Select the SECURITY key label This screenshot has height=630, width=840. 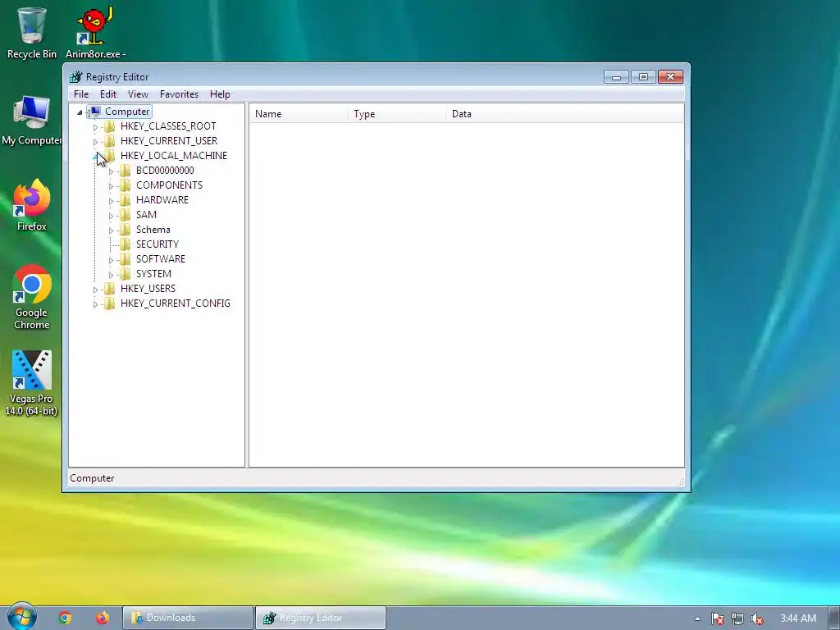click(x=157, y=244)
